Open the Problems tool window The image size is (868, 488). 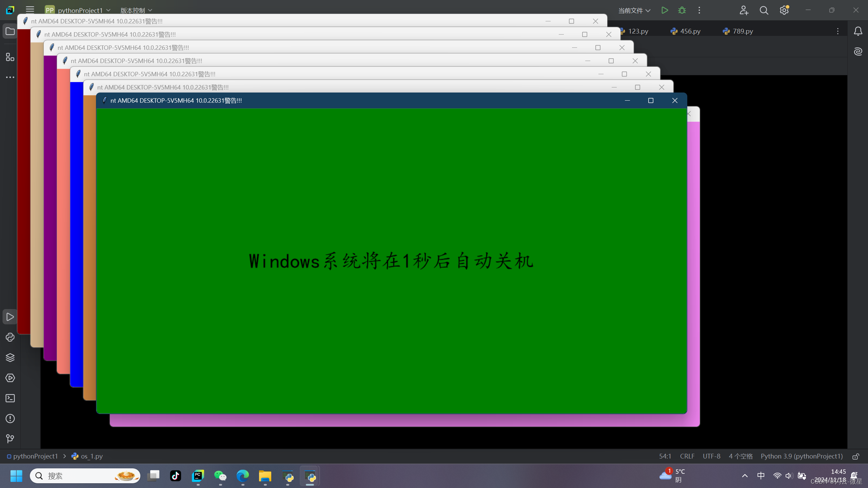pos(10,419)
